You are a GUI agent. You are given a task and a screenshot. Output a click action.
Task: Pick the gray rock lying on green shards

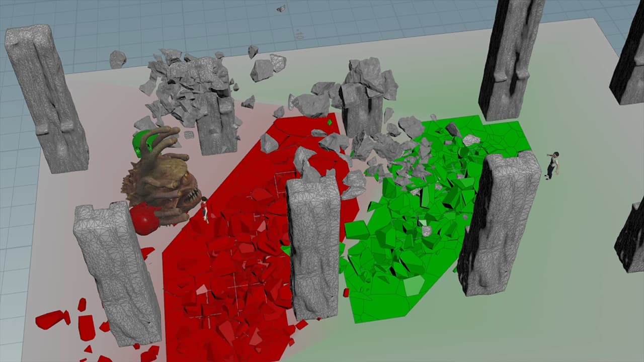click(427, 231)
